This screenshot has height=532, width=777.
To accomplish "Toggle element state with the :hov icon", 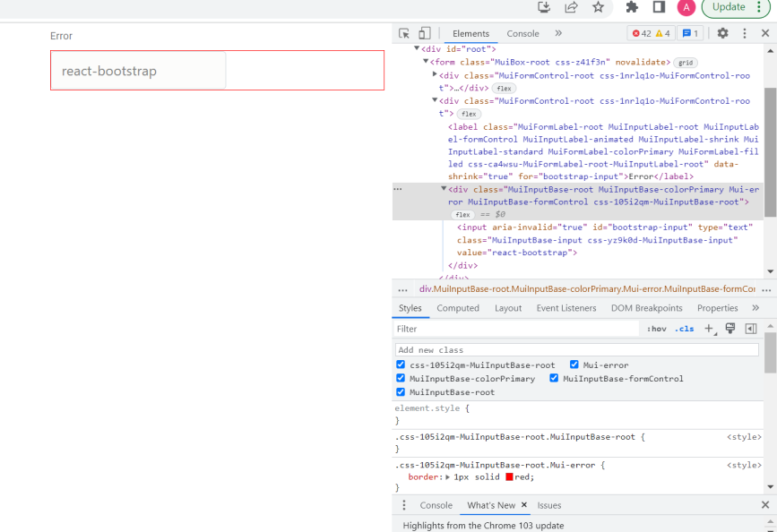I will point(657,329).
